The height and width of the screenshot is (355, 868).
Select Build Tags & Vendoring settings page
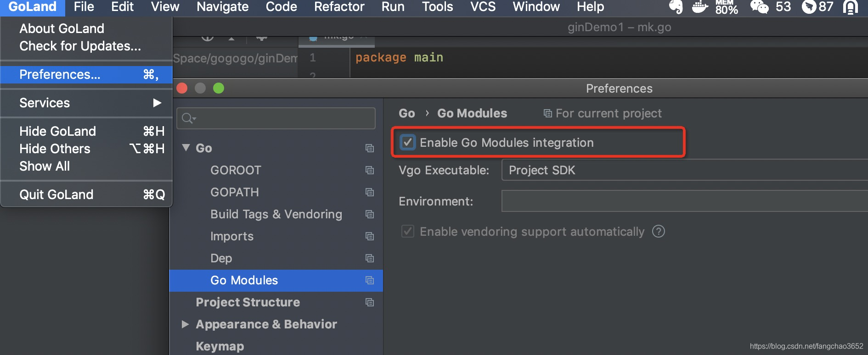(x=276, y=214)
